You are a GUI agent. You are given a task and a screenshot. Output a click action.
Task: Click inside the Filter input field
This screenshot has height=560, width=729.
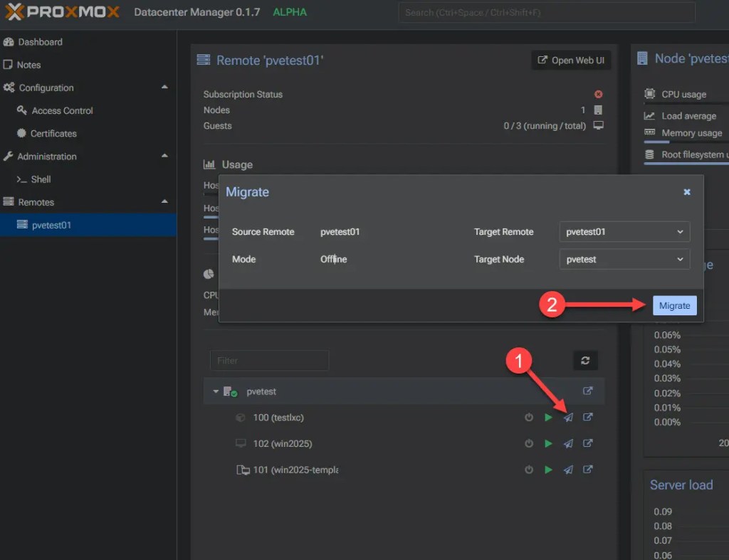click(x=269, y=361)
